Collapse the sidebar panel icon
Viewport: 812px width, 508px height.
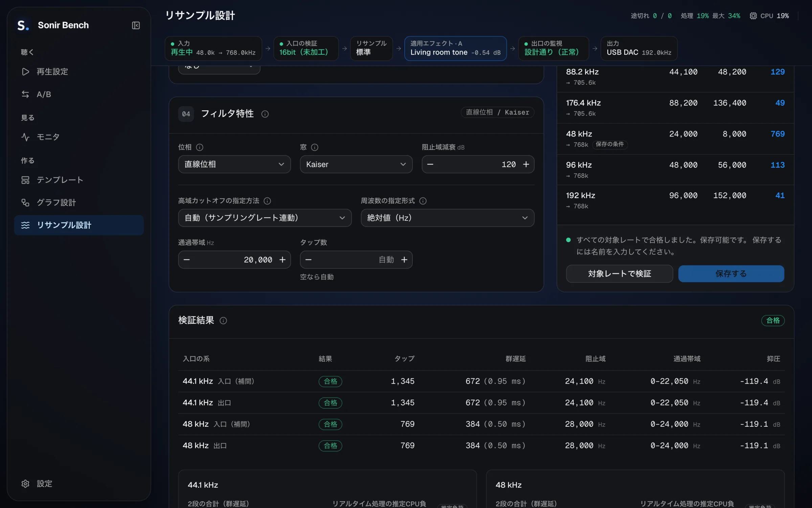click(x=136, y=25)
